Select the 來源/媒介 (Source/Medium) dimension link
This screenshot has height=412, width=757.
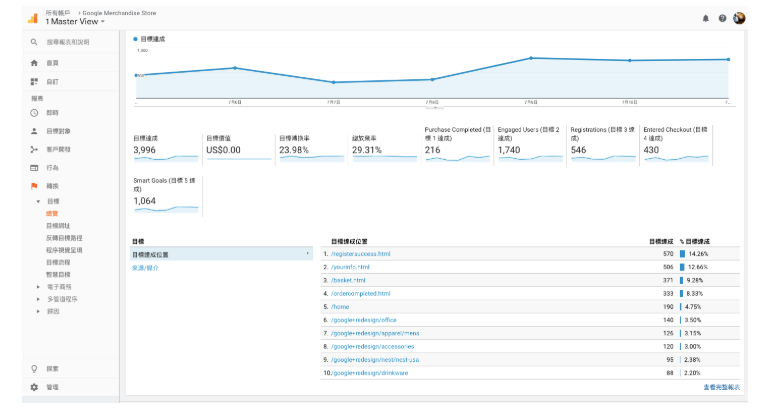click(145, 268)
